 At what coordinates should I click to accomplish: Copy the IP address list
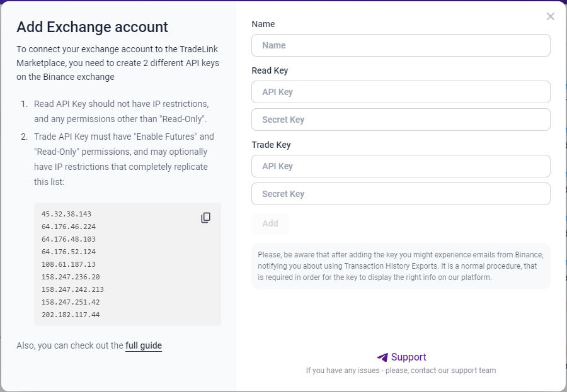tap(206, 218)
